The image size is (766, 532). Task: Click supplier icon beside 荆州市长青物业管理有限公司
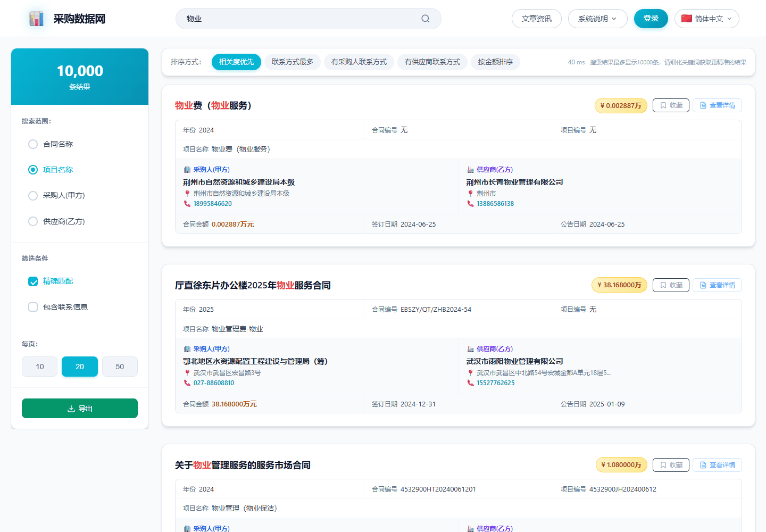[x=470, y=170]
